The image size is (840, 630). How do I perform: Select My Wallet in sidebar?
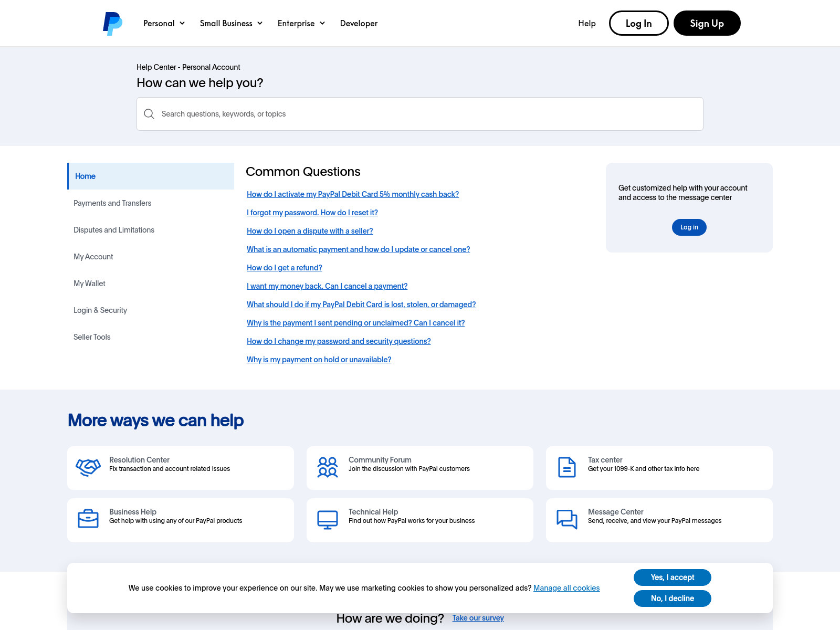coord(89,283)
